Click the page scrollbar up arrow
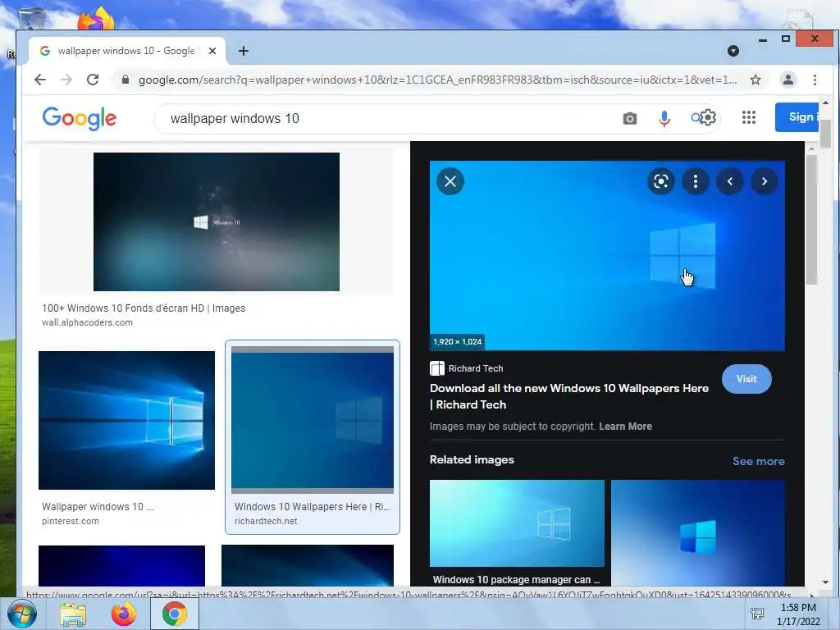Viewport: 840px width, 630px height. [x=825, y=103]
